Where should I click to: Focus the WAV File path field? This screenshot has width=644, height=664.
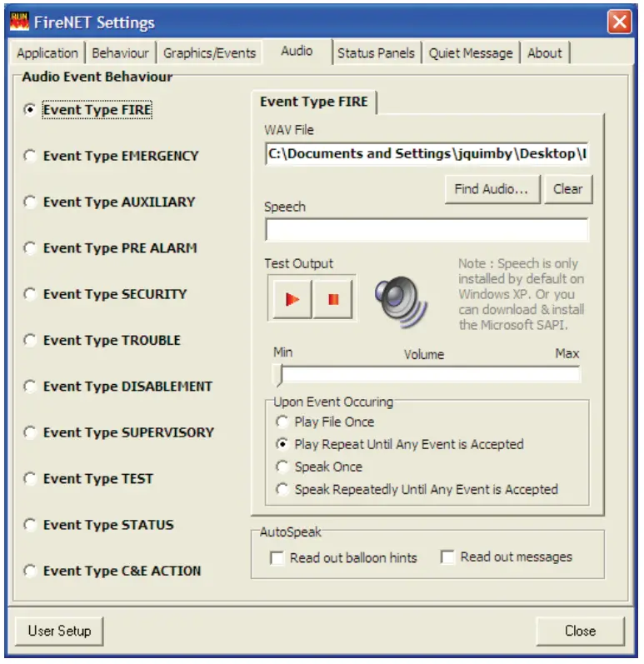click(427, 154)
